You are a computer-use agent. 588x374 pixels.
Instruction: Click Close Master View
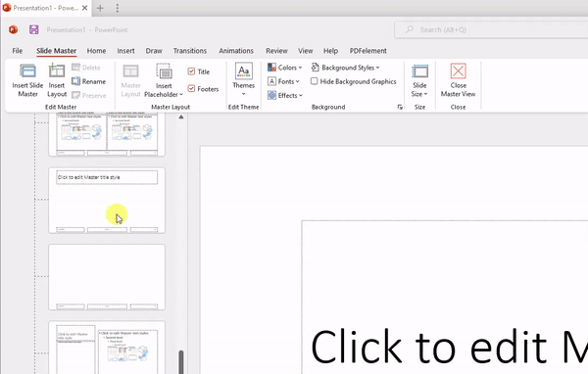(x=458, y=80)
